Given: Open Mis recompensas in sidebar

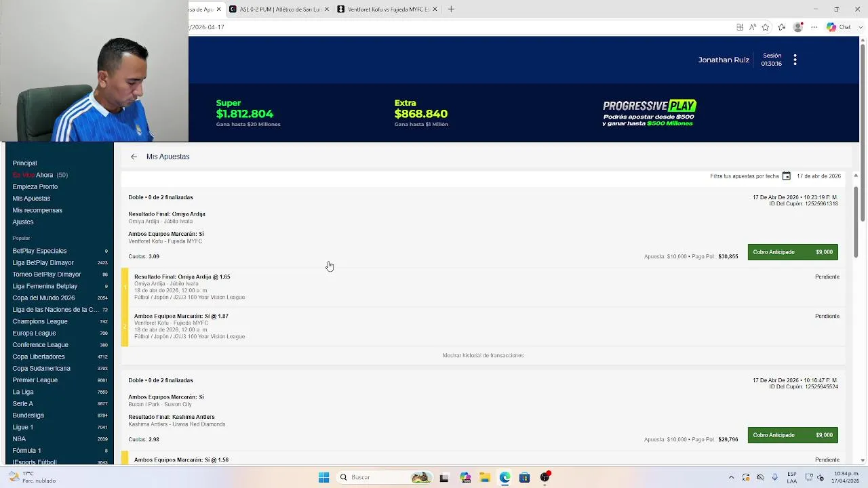Looking at the screenshot, I should click(x=37, y=210).
